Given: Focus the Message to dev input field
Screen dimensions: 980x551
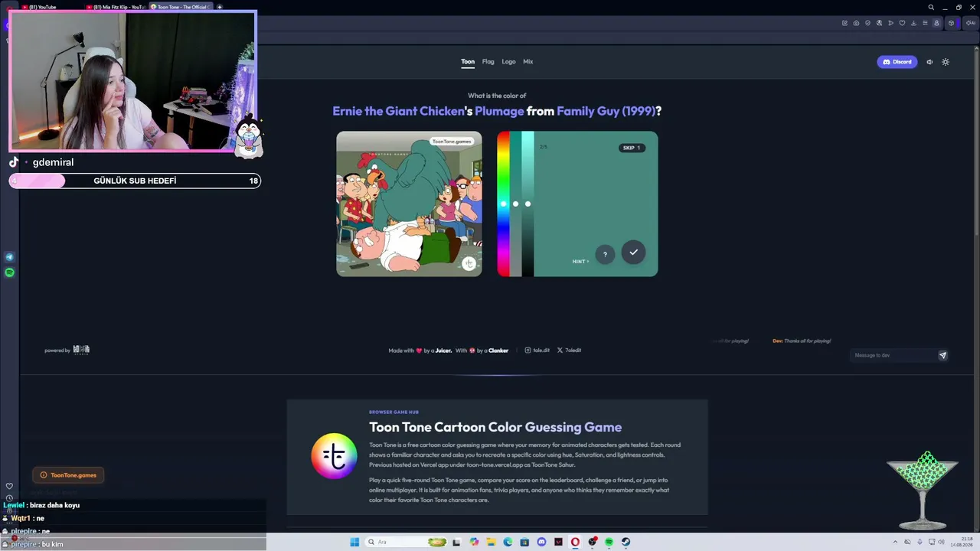Looking at the screenshot, I should 893,355.
